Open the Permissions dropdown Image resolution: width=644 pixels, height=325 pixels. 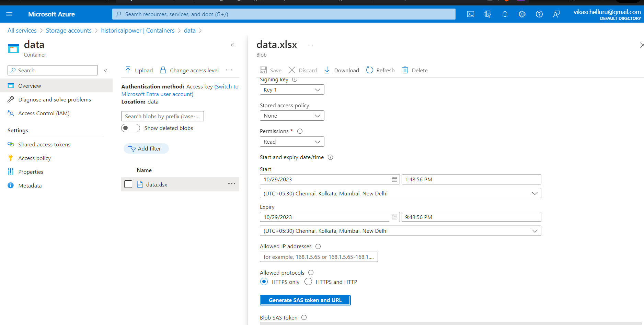pos(292,142)
